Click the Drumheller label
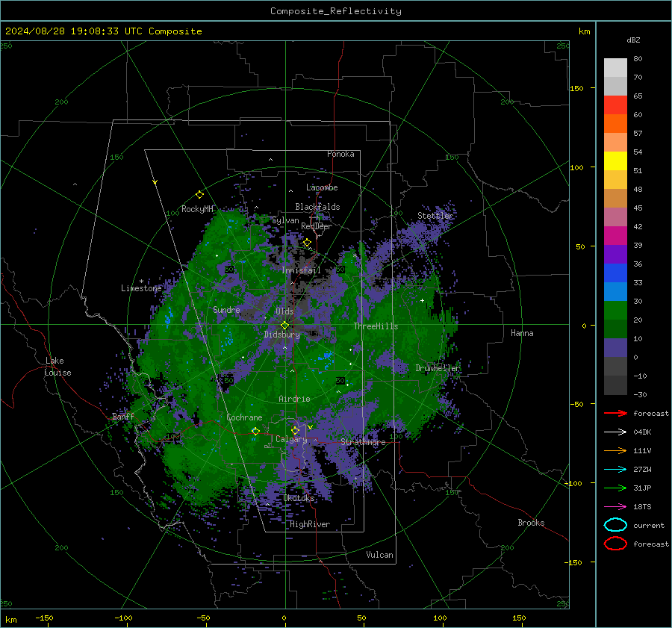The height and width of the screenshot is (628, 672). click(x=438, y=368)
